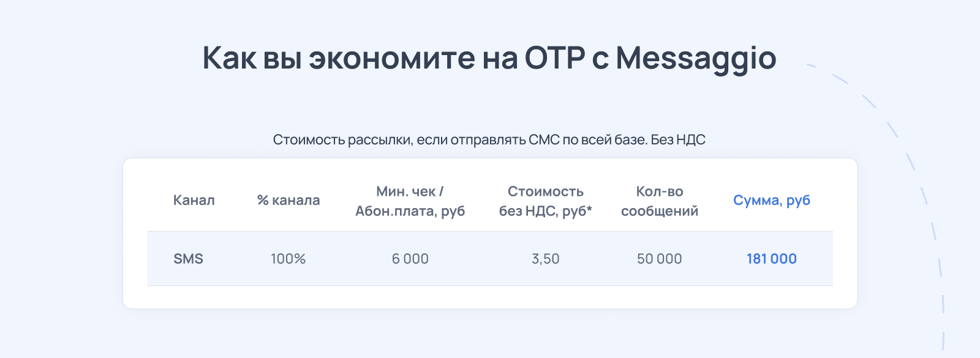The width and height of the screenshot is (980, 358).
Task: Select the '3,50' price cell
Action: [546, 259]
